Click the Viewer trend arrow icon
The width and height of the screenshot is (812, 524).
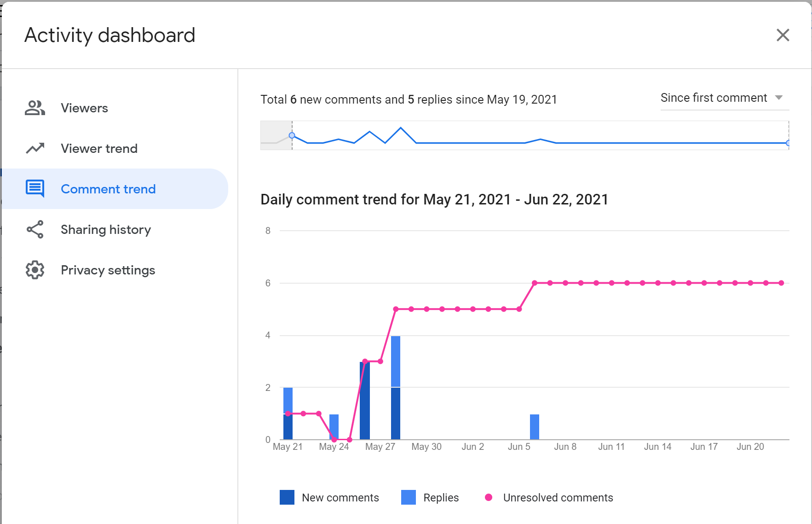pos(35,148)
